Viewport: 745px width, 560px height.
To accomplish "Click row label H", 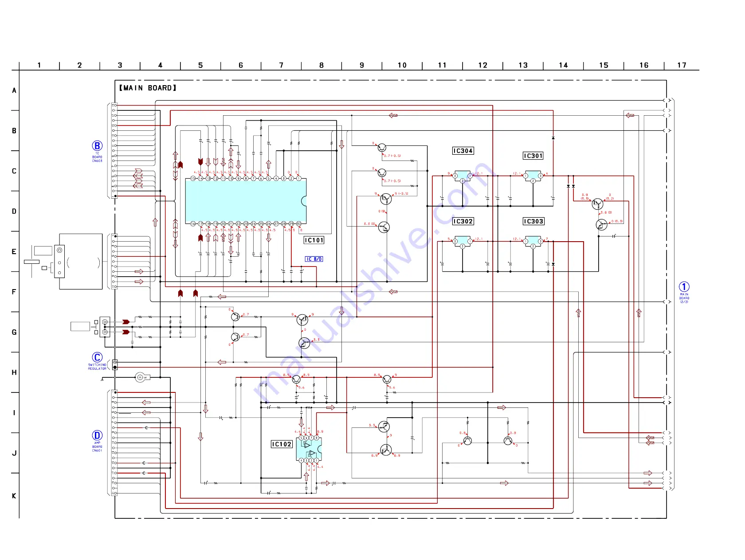I will click(14, 373).
